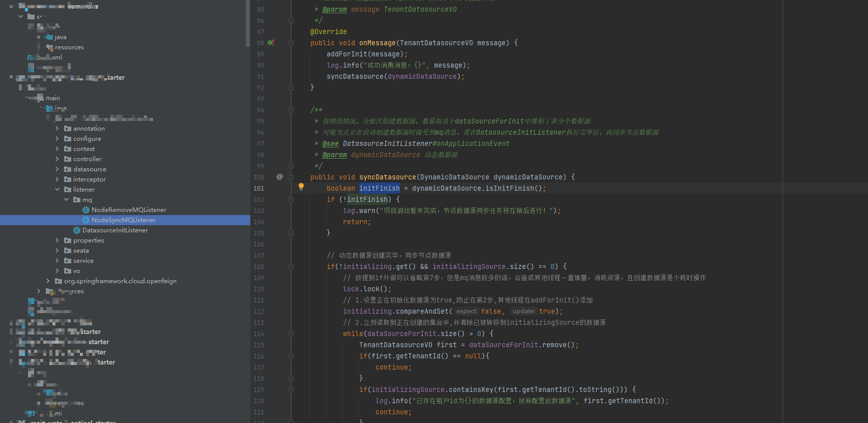Screen dimensions: 868x423
Task: Expand the service package chevron
Action: pos(57,261)
